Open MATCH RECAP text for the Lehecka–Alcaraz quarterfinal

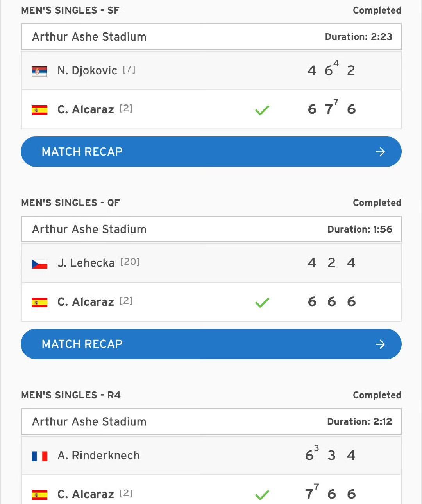coord(82,344)
